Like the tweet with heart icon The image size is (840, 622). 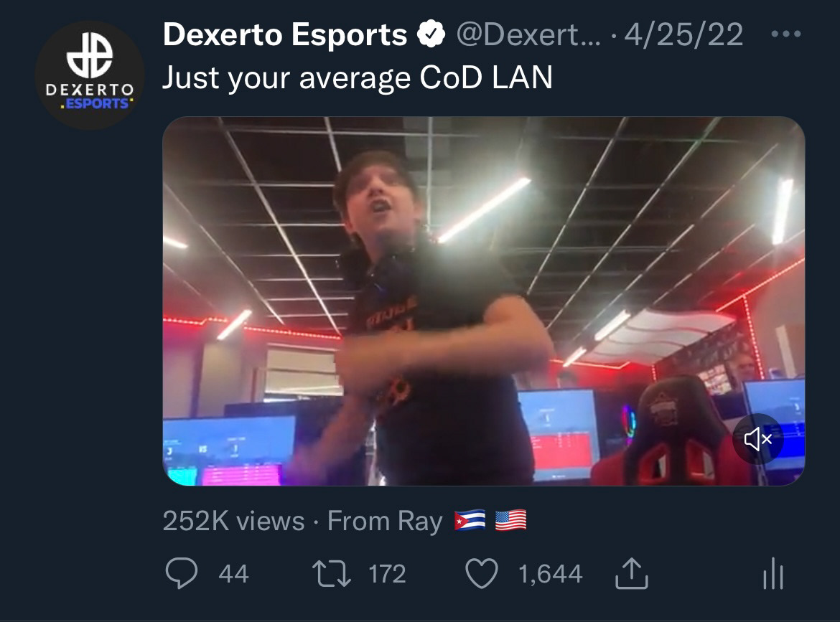pyautogui.click(x=482, y=573)
